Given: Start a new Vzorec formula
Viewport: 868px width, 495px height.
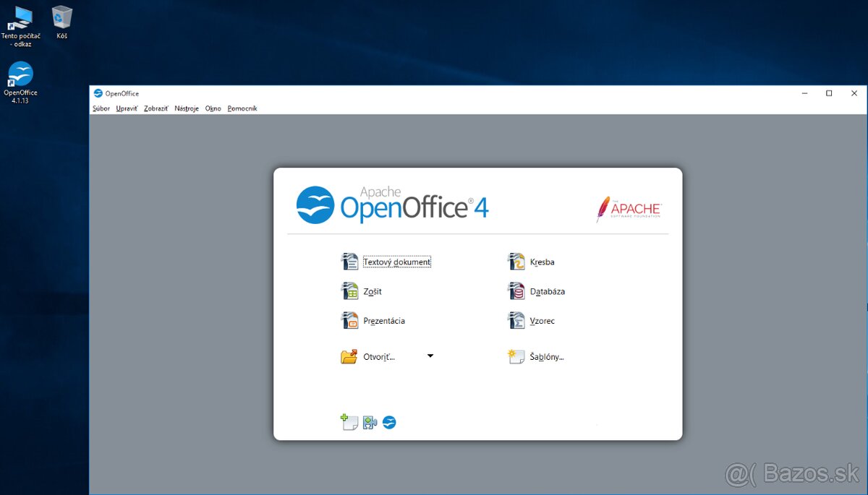Looking at the screenshot, I should [532, 320].
